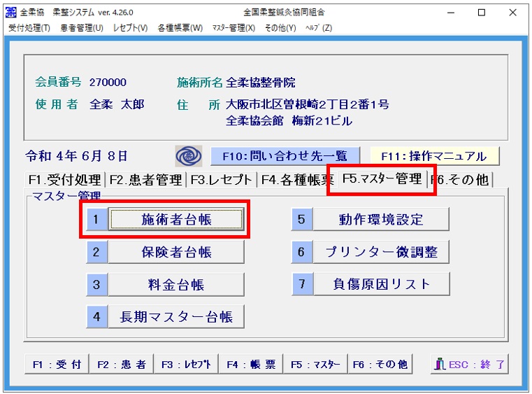Click the blue swirl logo icon
532x394 pixels.
pos(187,155)
